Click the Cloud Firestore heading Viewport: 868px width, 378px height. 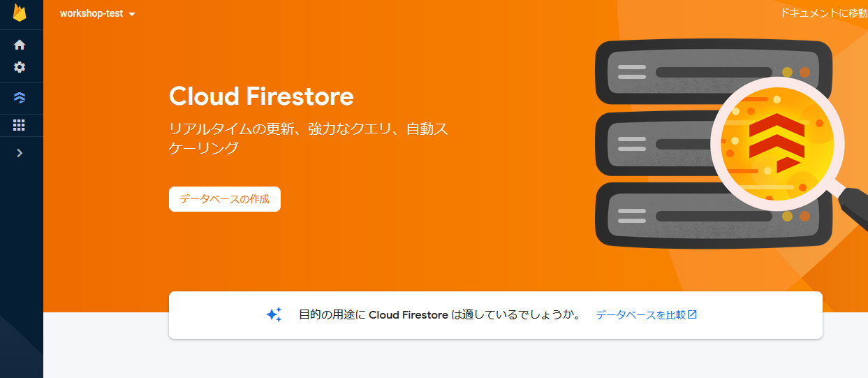[x=261, y=96]
